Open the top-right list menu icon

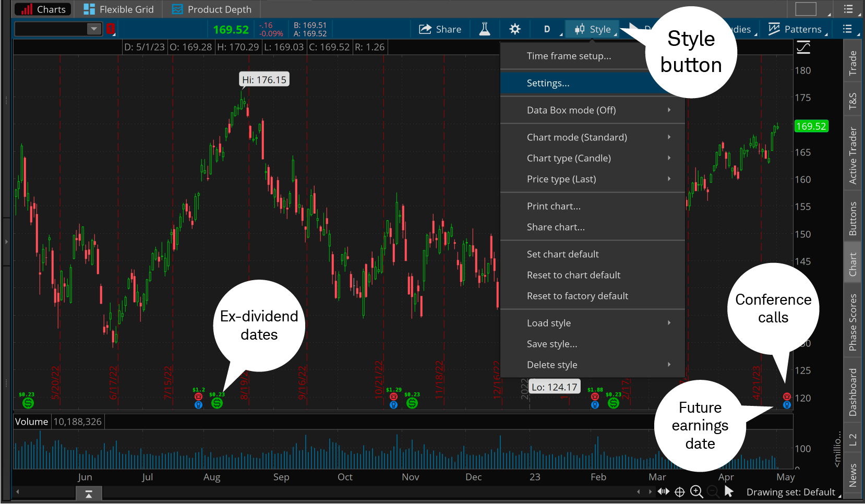pos(849,9)
